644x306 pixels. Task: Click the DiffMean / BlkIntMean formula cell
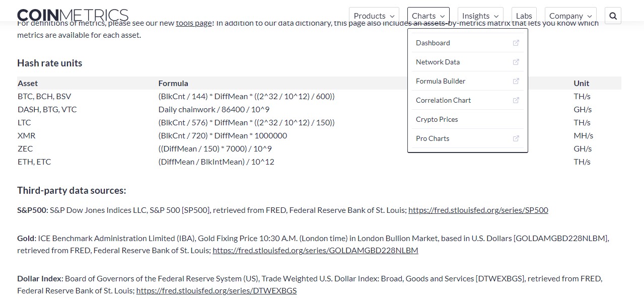[216, 162]
